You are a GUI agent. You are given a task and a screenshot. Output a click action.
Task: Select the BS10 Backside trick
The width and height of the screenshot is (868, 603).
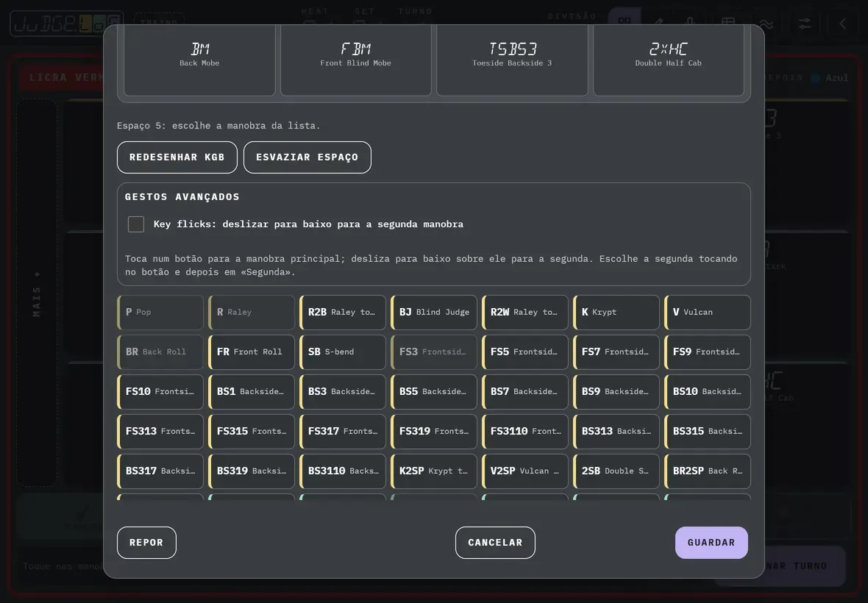click(x=708, y=392)
